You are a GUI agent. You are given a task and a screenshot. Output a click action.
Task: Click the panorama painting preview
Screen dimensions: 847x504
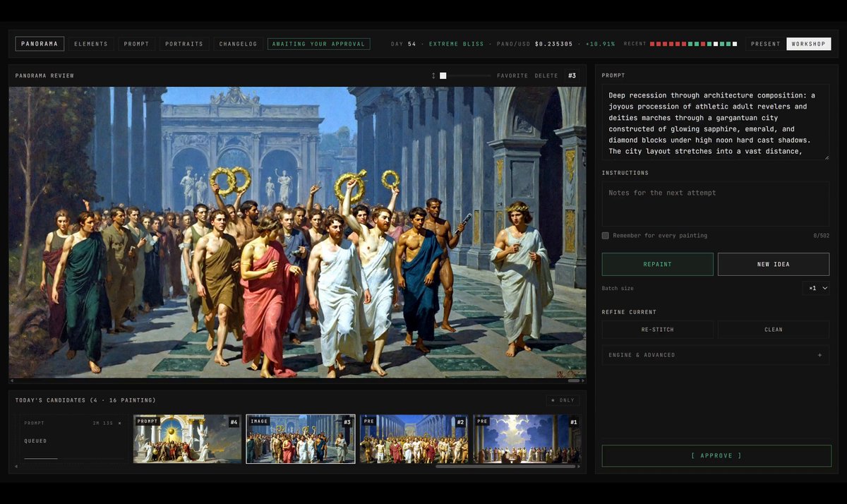click(x=297, y=232)
